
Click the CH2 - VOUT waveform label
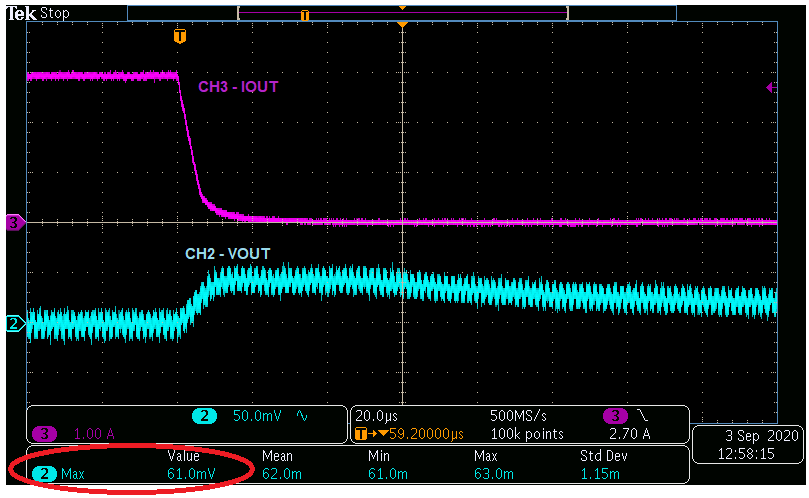227,254
